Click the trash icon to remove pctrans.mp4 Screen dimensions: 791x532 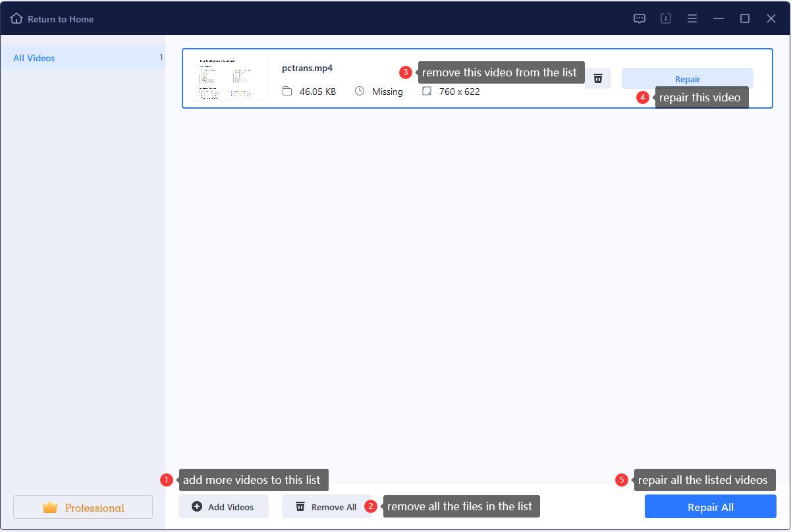597,78
